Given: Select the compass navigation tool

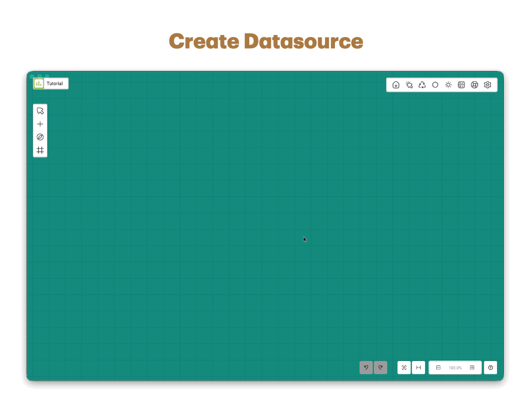Looking at the screenshot, I should (40, 137).
